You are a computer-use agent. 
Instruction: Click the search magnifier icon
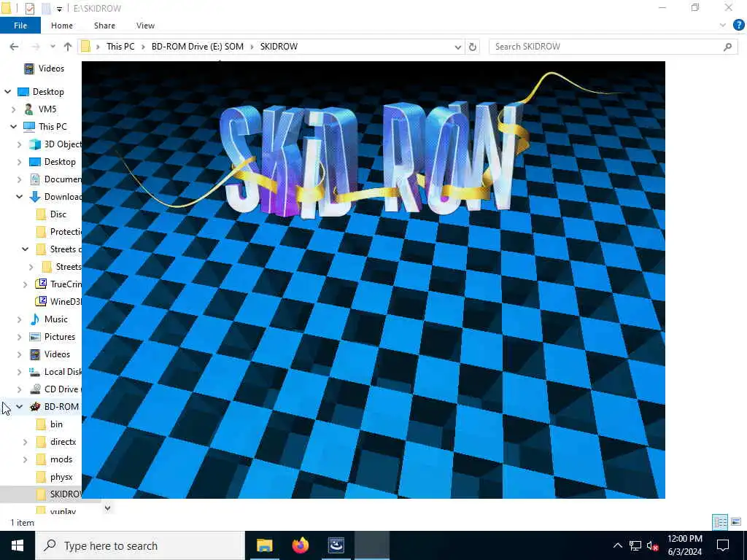(x=727, y=47)
